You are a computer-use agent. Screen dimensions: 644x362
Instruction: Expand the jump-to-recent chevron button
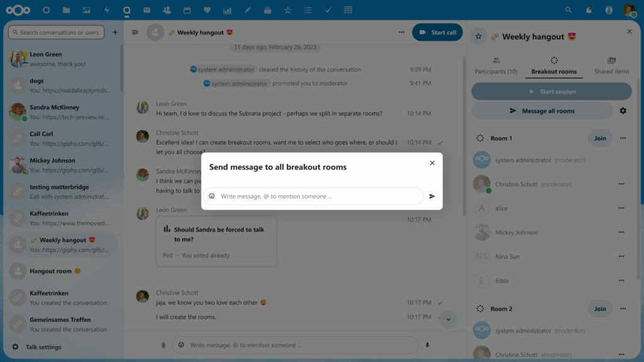tap(448, 319)
